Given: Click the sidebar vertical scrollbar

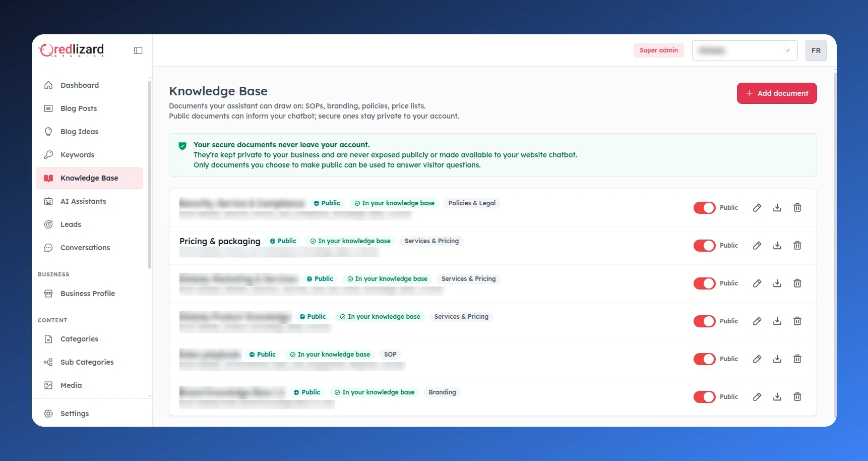Looking at the screenshot, I should [x=150, y=174].
